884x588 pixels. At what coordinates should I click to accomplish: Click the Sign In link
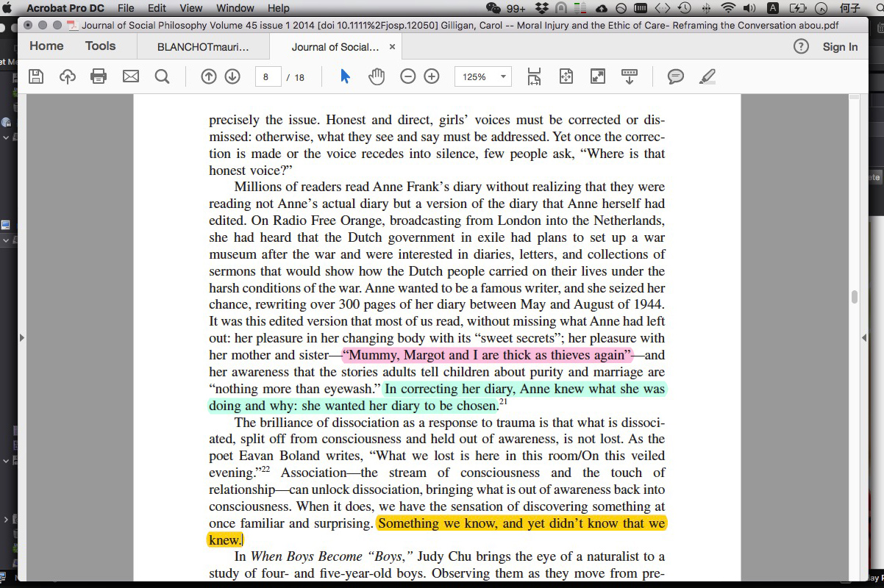tap(840, 46)
